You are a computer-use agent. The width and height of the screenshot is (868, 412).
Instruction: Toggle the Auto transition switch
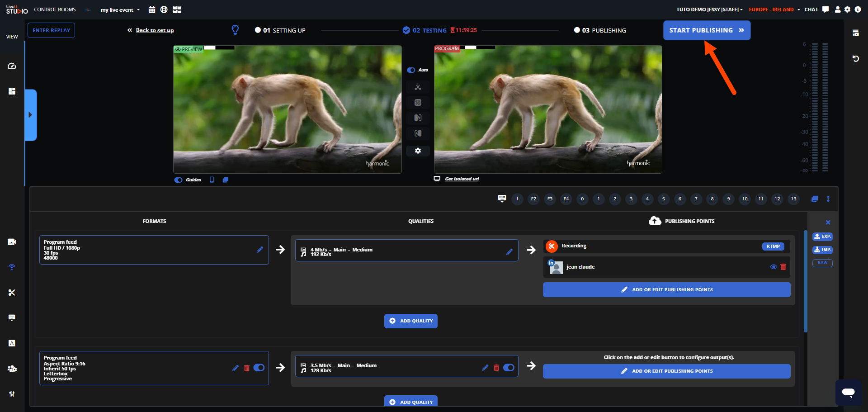coord(411,70)
